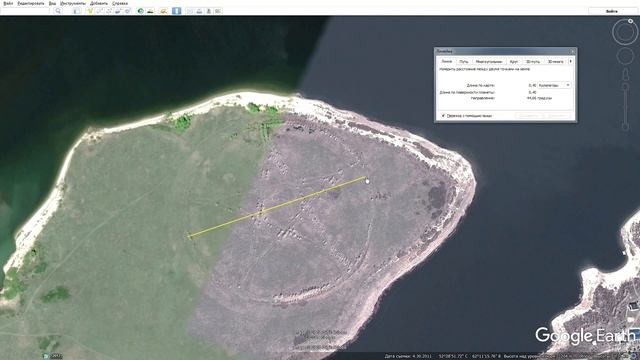Screen dimensions: 640x360
Task: Open the Километры units dropdown
Action: [x=554, y=85]
